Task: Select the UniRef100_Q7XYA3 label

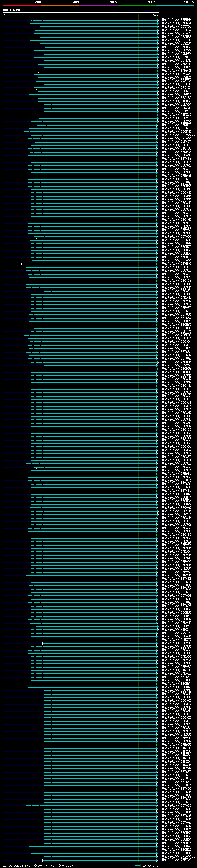Action: point(177,365)
